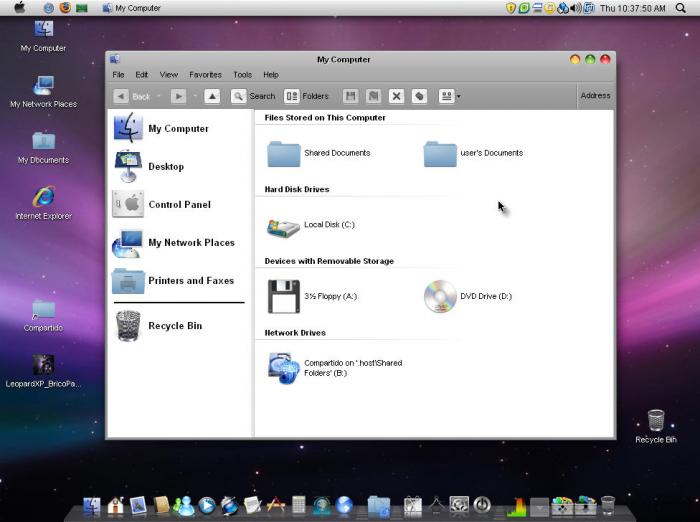Select the Compartido network drive (B:)
The image size is (700, 522).
pyautogui.click(x=335, y=368)
